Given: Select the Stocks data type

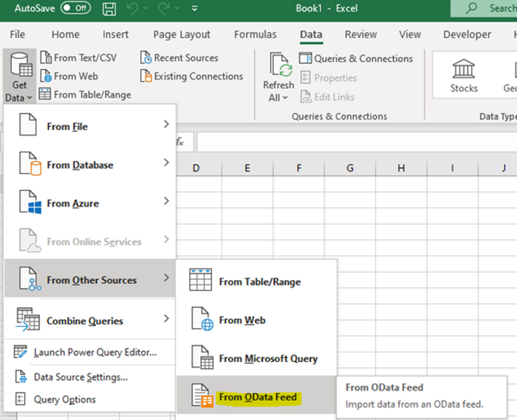Looking at the screenshot, I should (x=463, y=75).
